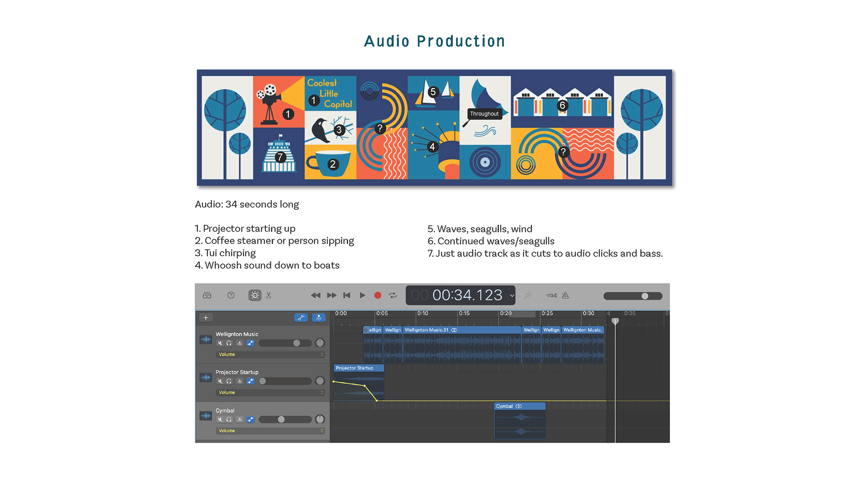Adjust the Cymbal track volume slider
The width and height of the screenshot is (868, 488).
(285, 420)
